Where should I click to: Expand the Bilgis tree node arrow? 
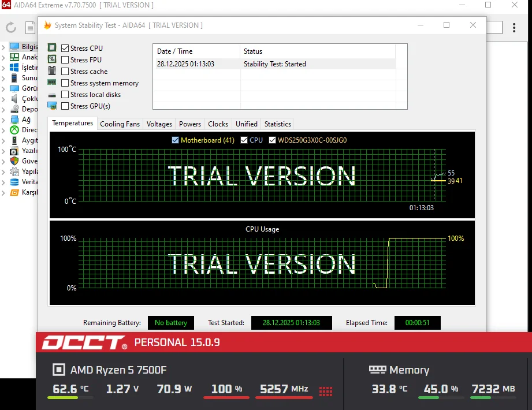click(x=3, y=47)
